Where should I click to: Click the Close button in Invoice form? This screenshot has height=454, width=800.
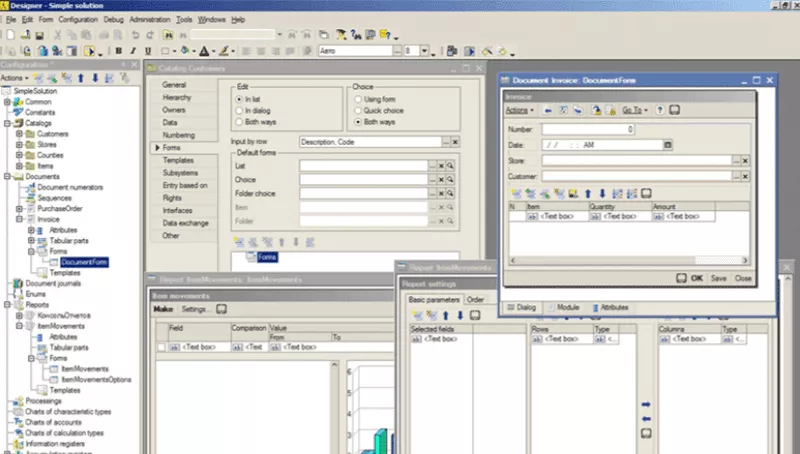pos(743,278)
